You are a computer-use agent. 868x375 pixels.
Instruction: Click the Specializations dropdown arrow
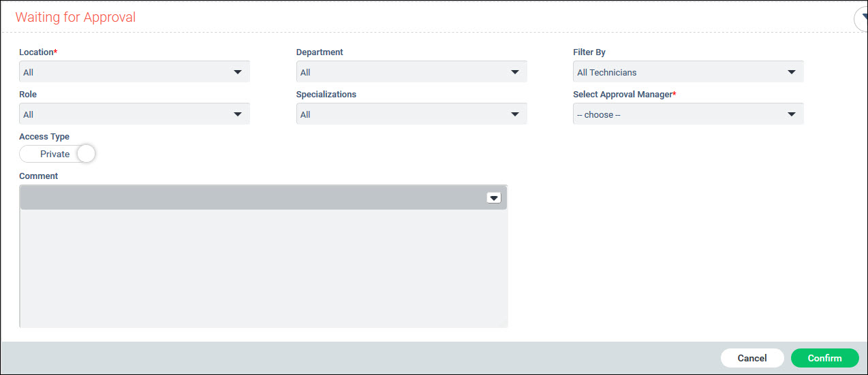click(514, 114)
